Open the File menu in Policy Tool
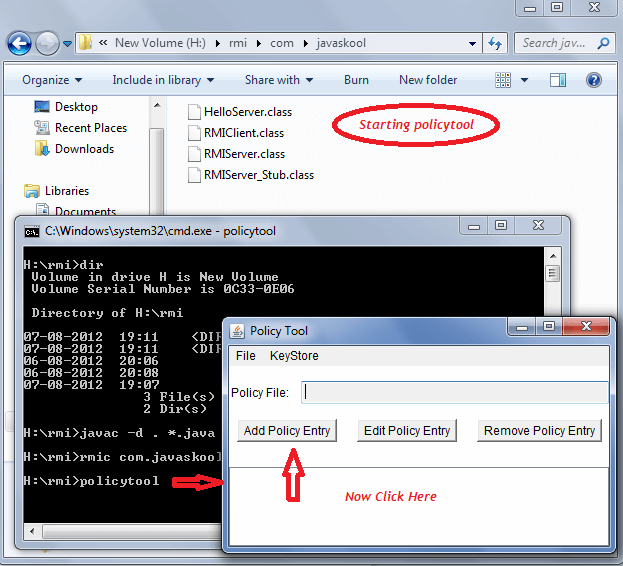The width and height of the screenshot is (623, 566). point(246,356)
